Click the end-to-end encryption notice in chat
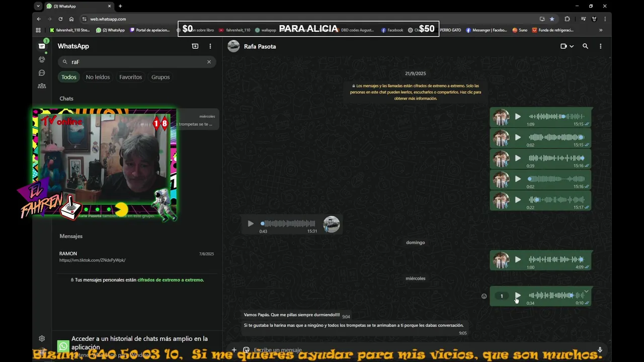This screenshot has height=362, width=644. pos(416,93)
